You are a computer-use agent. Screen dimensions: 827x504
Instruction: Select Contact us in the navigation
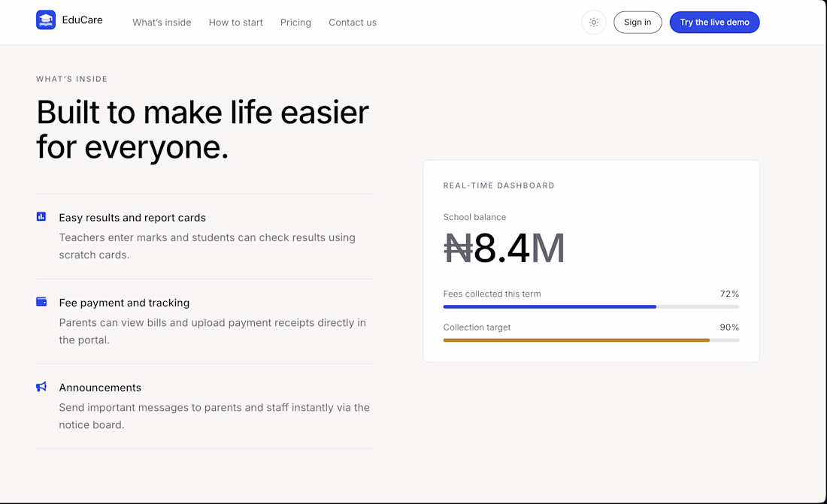[x=353, y=22]
